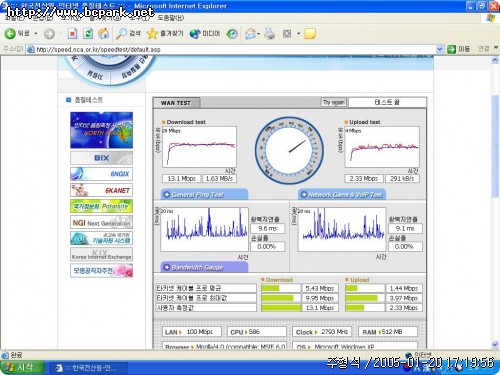
Task: Go back with the Back arrow icon
Action: (x=10, y=33)
